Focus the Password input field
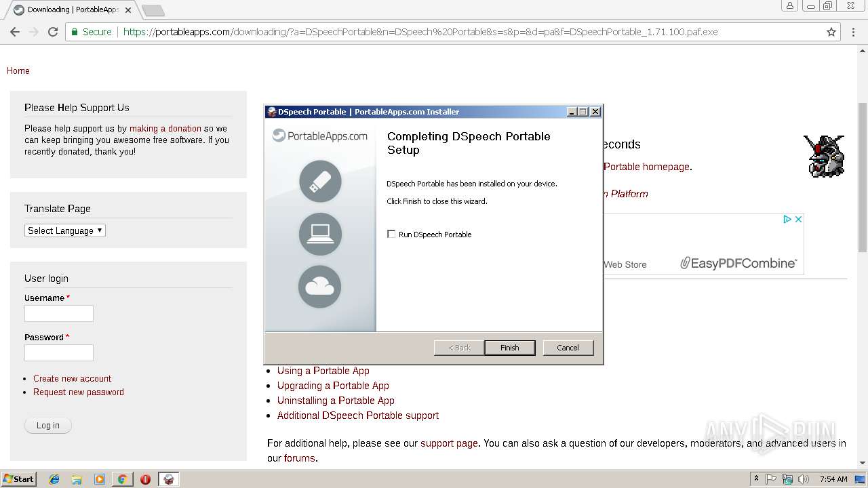 coord(59,352)
